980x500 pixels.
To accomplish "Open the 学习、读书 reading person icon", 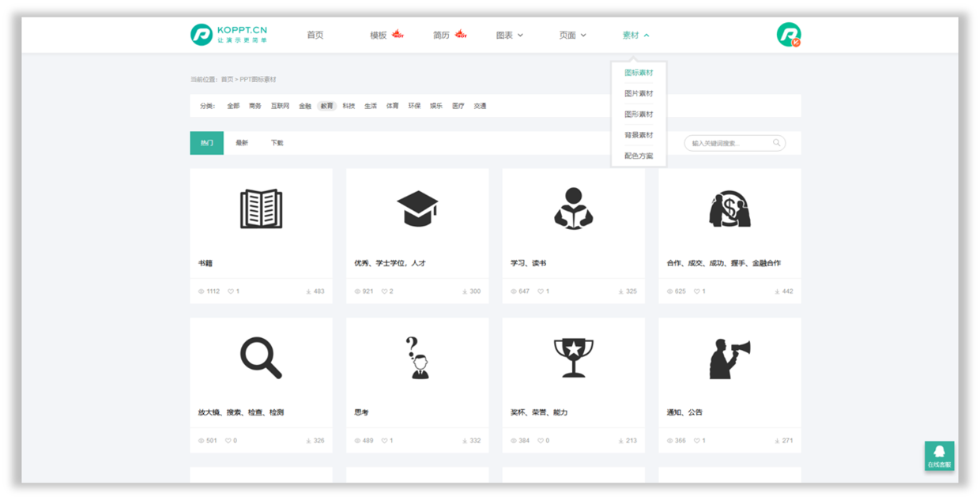I will (x=573, y=209).
